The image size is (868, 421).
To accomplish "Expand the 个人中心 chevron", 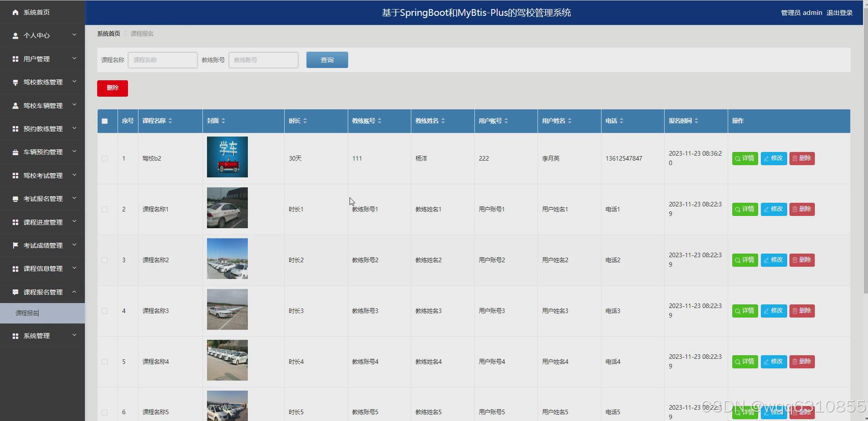I will pyautogui.click(x=74, y=35).
